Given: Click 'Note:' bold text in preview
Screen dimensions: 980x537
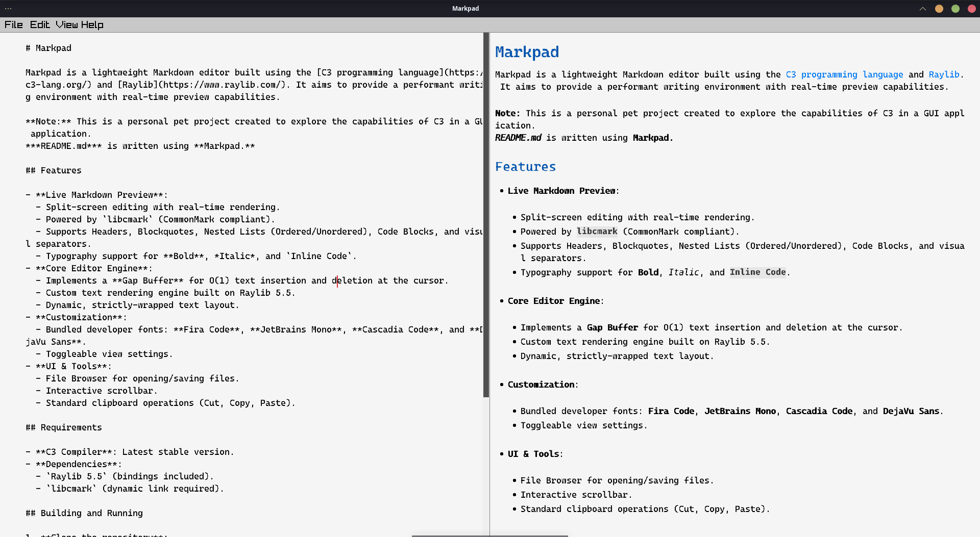Looking at the screenshot, I should (x=507, y=113).
